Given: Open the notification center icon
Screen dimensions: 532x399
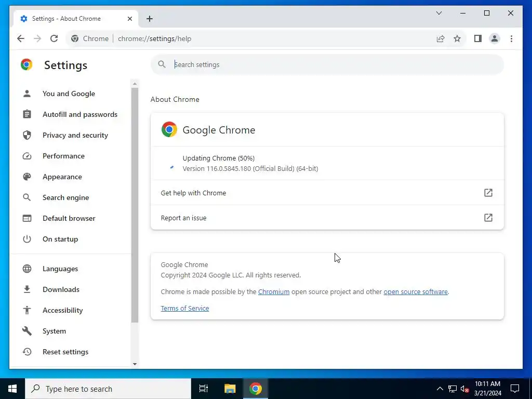Looking at the screenshot, I should 515,389.
